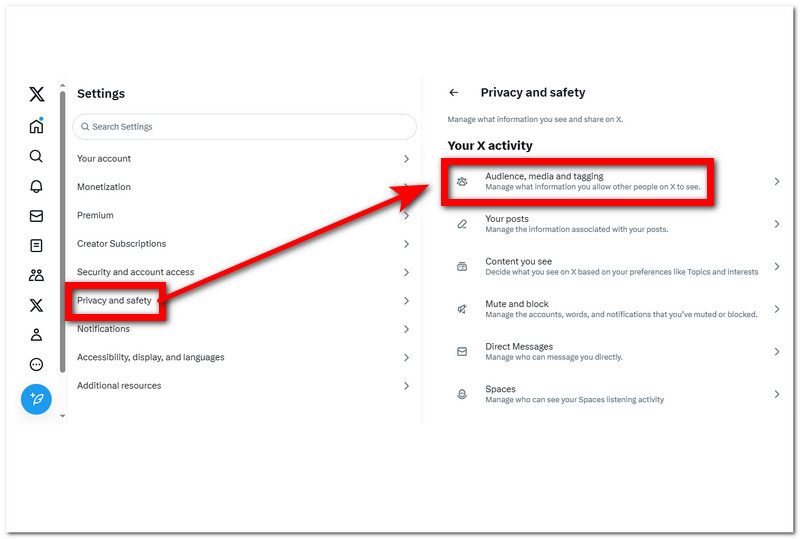Viewport: 800px width, 539px height.
Task: Open the Messages envelope icon
Action: coord(36,216)
